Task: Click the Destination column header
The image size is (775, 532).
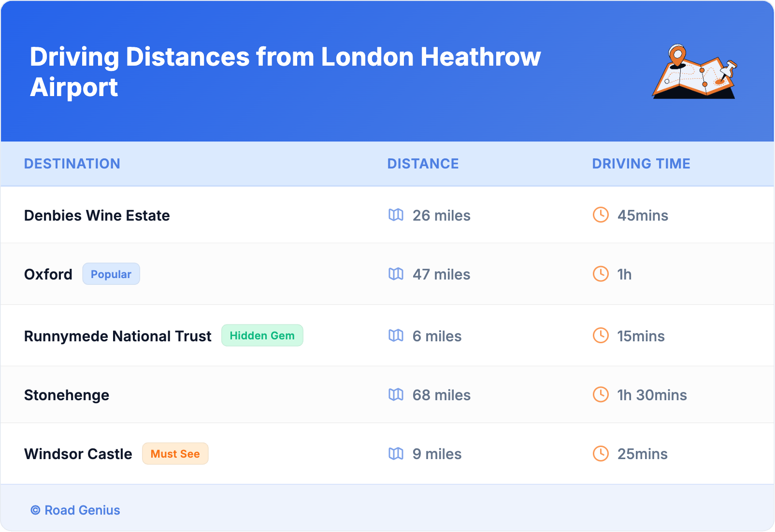Action: (x=72, y=164)
